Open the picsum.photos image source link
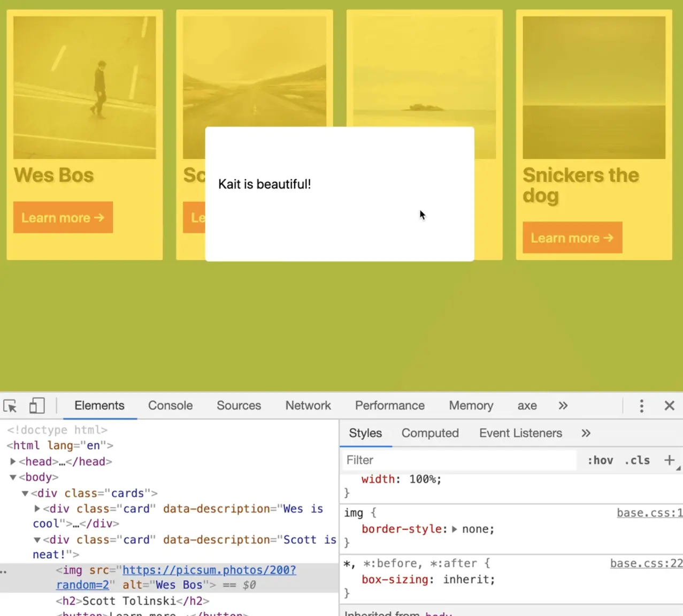683x616 pixels. click(209, 571)
